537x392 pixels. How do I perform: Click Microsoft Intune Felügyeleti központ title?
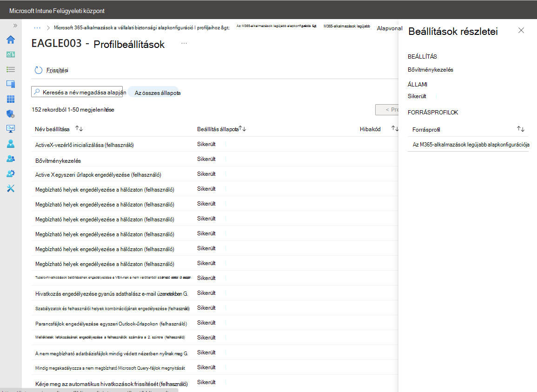[57, 11]
